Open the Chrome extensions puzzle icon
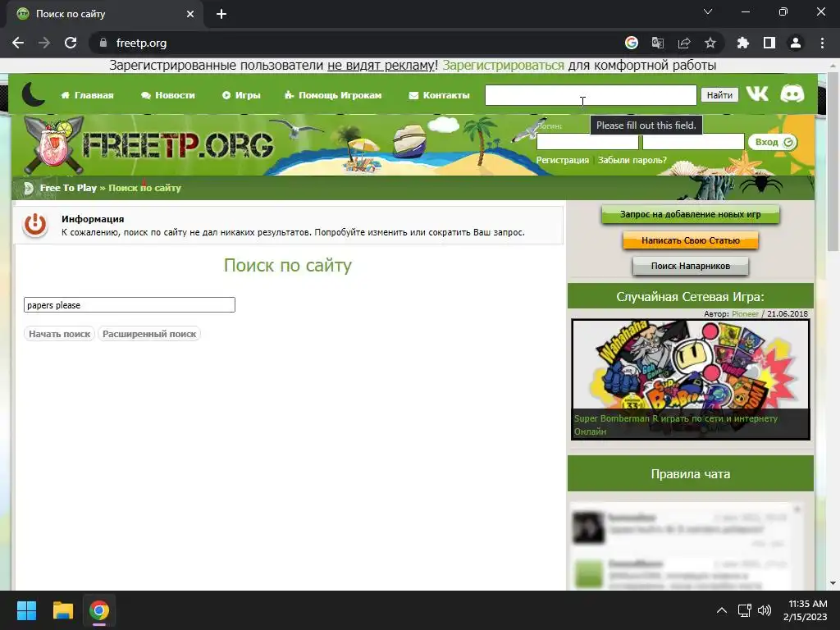The height and width of the screenshot is (630, 840). (743, 43)
